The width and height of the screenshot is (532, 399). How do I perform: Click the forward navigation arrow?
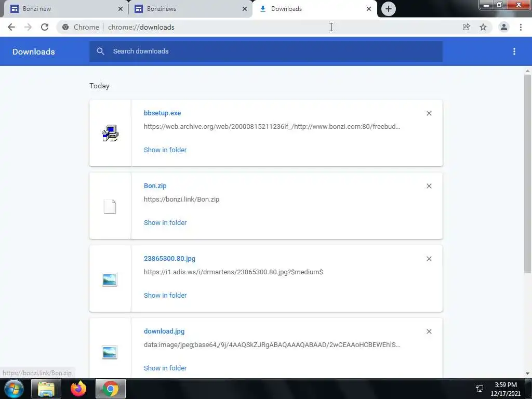pyautogui.click(x=28, y=27)
